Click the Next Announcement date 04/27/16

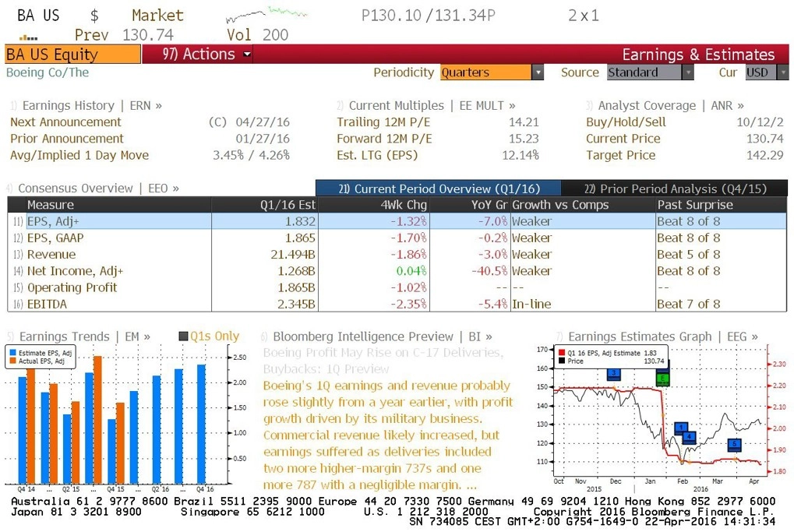(263, 122)
